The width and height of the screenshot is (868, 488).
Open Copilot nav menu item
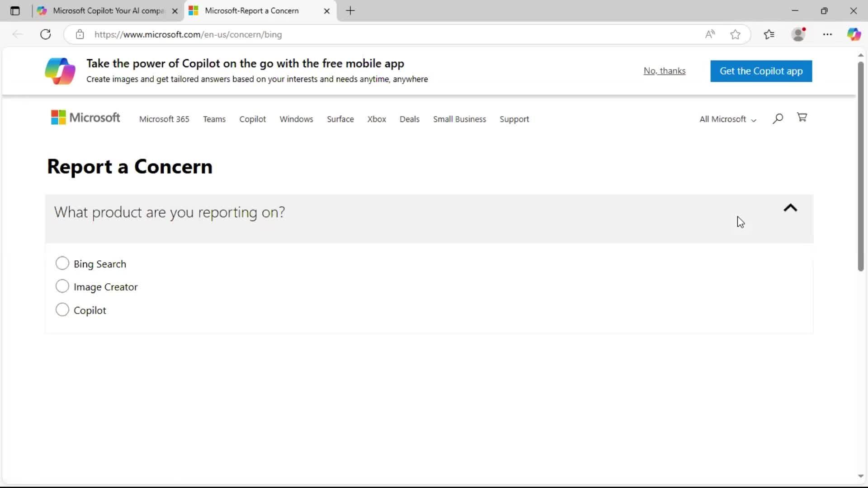[x=253, y=119]
